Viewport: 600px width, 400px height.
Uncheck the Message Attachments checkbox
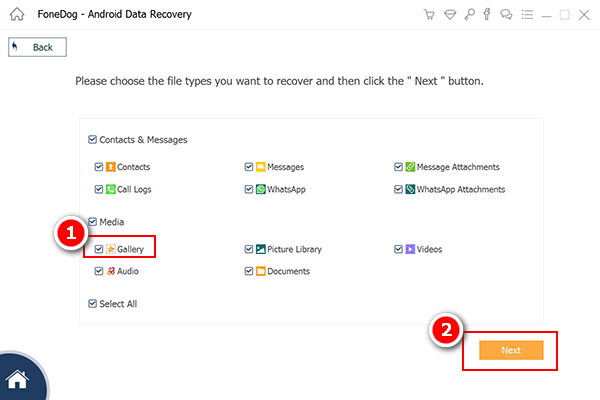398,167
